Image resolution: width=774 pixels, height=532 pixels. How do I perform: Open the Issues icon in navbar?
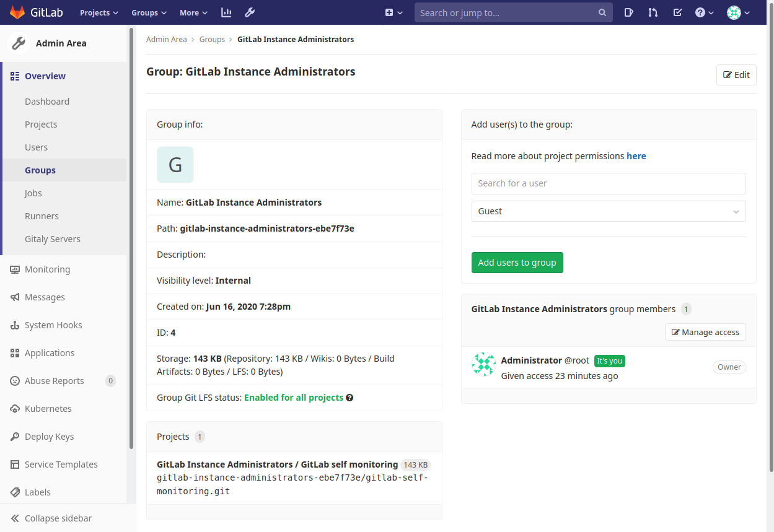pyautogui.click(x=628, y=12)
